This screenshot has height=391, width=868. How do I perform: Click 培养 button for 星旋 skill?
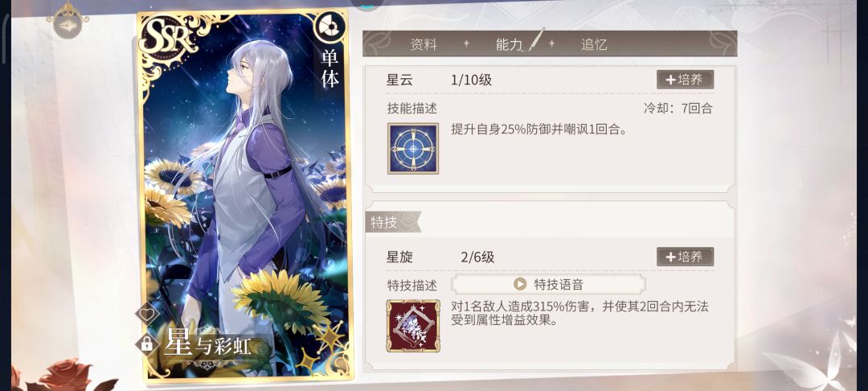click(x=686, y=257)
